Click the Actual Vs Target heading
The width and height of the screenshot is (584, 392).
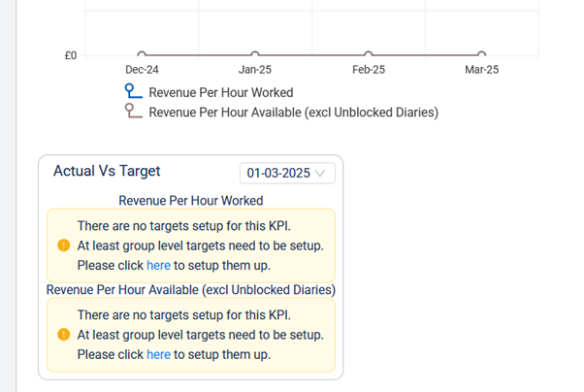107,171
